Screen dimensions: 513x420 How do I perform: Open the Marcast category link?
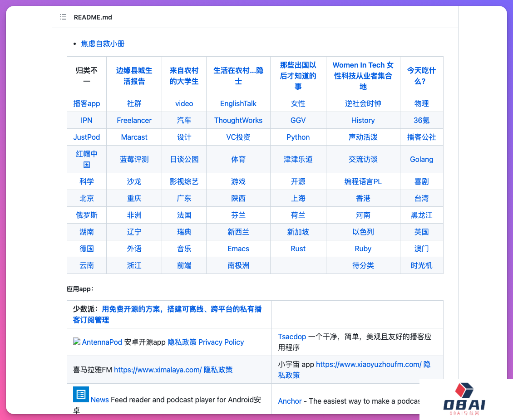tap(134, 137)
